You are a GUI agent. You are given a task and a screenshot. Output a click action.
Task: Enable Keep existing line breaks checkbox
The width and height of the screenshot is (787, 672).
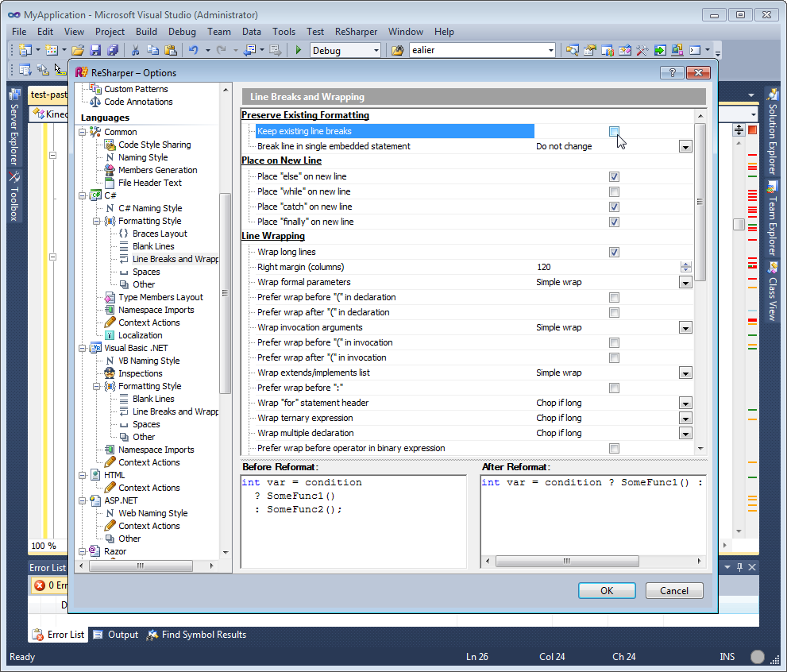pyautogui.click(x=614, y=131)
